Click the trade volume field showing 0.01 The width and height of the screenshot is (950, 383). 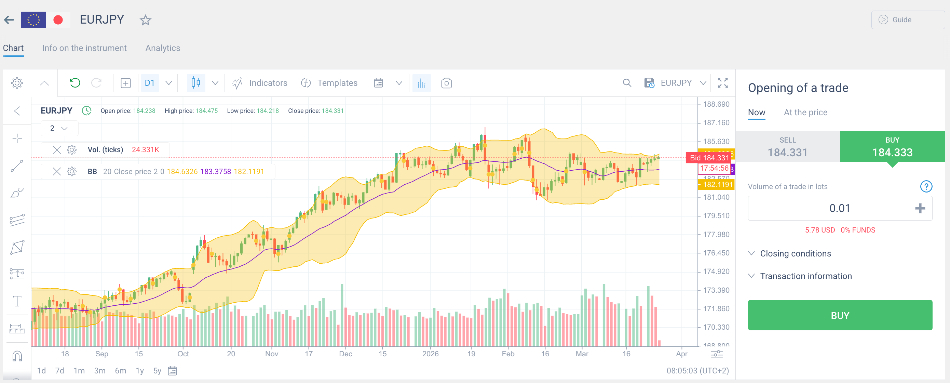(840, 208)
